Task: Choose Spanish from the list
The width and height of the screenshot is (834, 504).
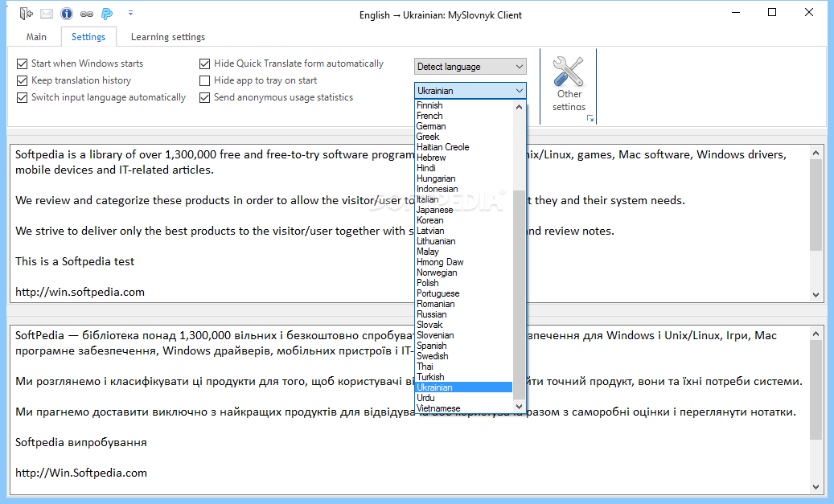Action: point(463,346)
